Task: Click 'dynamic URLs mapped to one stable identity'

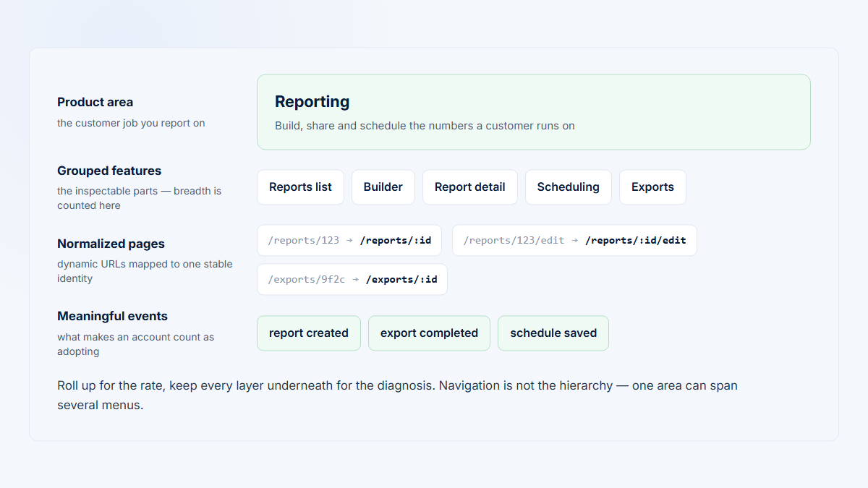Action: [x=145, y=271]
